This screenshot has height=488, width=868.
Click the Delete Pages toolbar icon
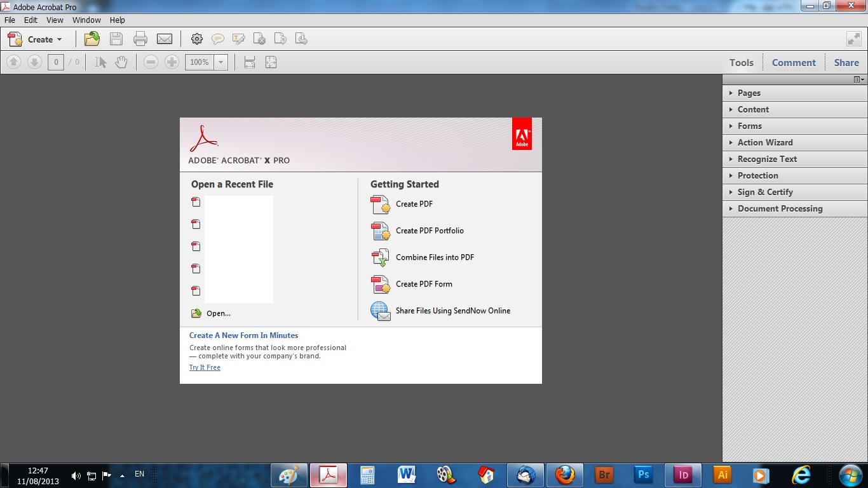(259, 39)
